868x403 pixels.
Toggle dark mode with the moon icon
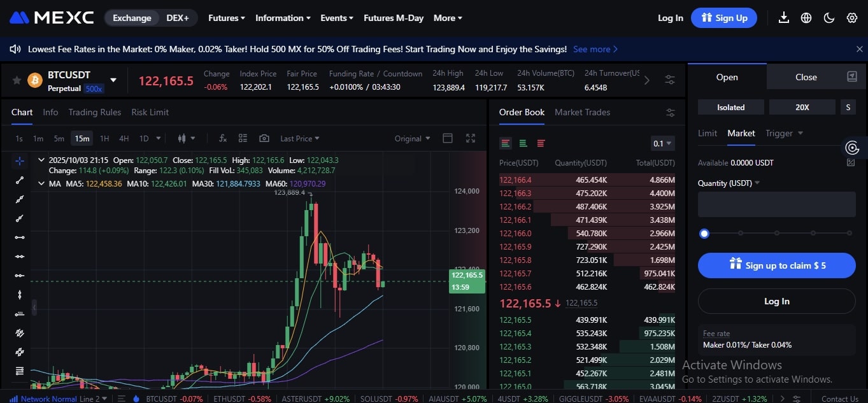(x=829, y=18)
